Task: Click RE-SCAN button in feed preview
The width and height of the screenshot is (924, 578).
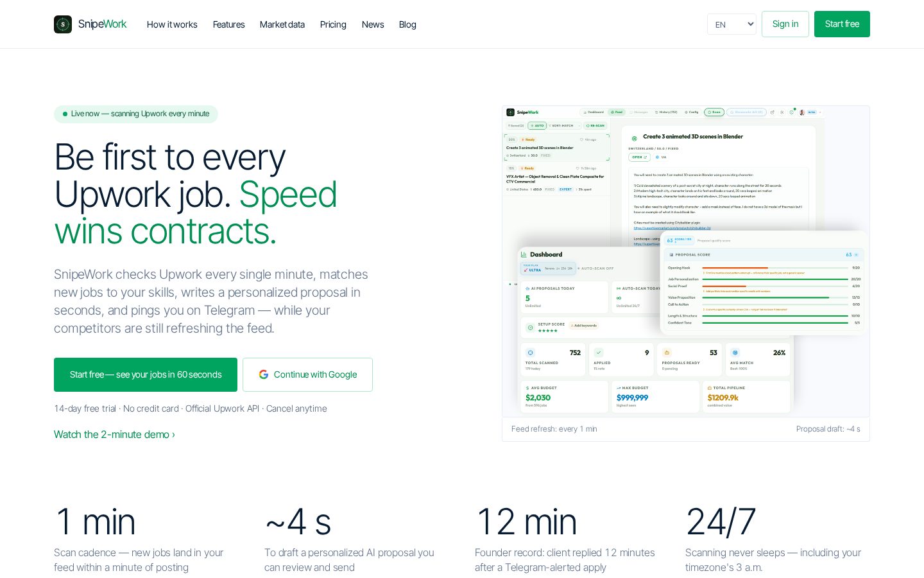Action: click(595, 125)
